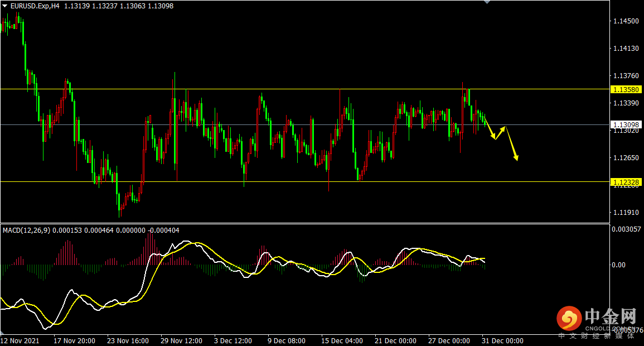Select the final long downward yellow arrow

tap(512, 143)
